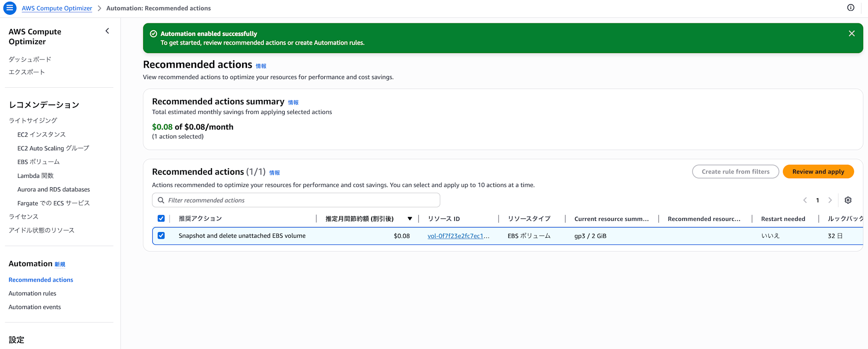
Task: Click the $0.08 savings cell in row
Action: coord(401,236)
